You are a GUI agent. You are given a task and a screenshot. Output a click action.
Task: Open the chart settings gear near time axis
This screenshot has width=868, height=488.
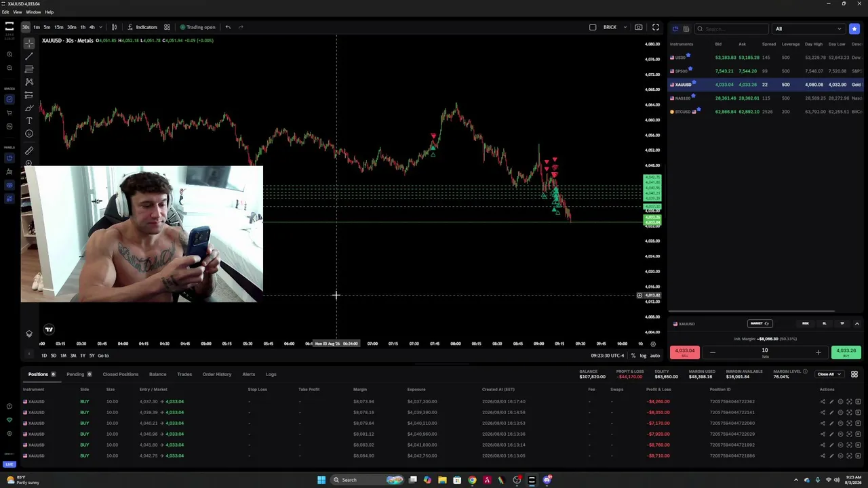(x=653, y=344)
